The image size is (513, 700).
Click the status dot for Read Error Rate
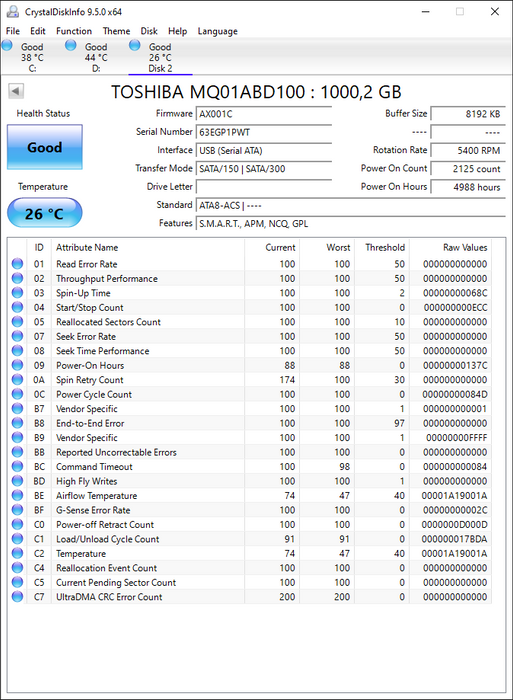[17, 264]
